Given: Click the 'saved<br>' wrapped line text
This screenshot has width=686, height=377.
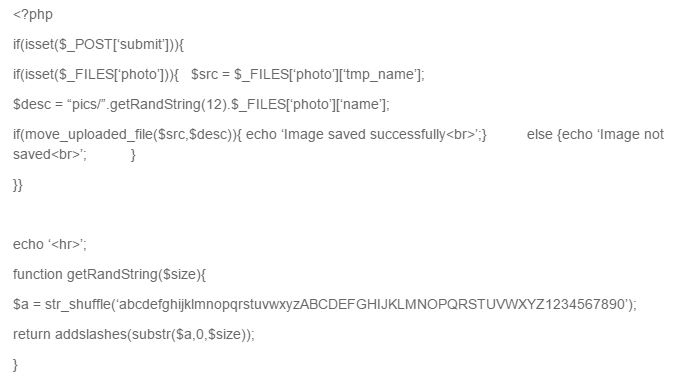Looking at the screenshot, I should pos(49,154).
